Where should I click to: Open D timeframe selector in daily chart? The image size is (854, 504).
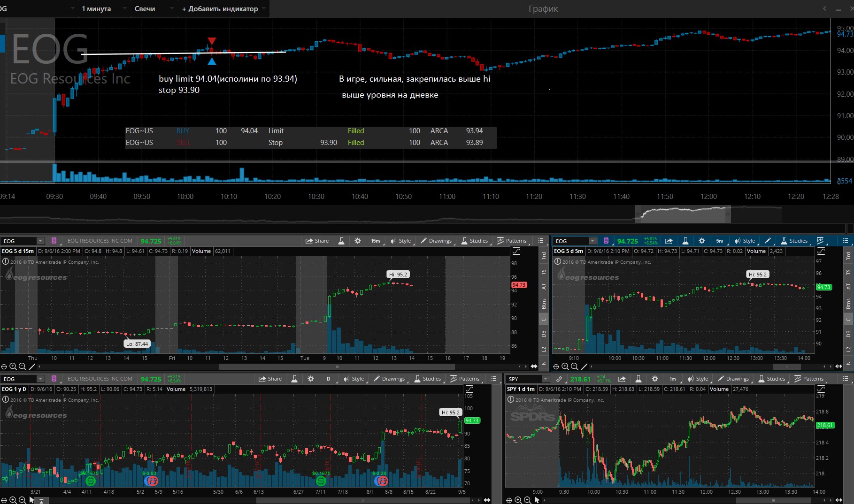[x=329, y=379]
